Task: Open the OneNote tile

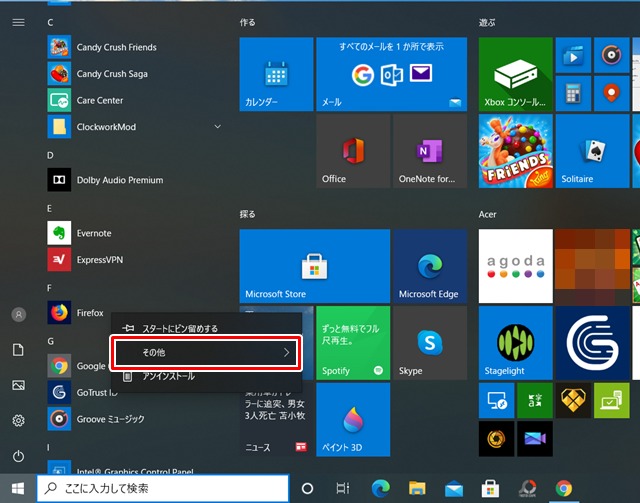Action: pyautogui.click(x=430, y=151)
